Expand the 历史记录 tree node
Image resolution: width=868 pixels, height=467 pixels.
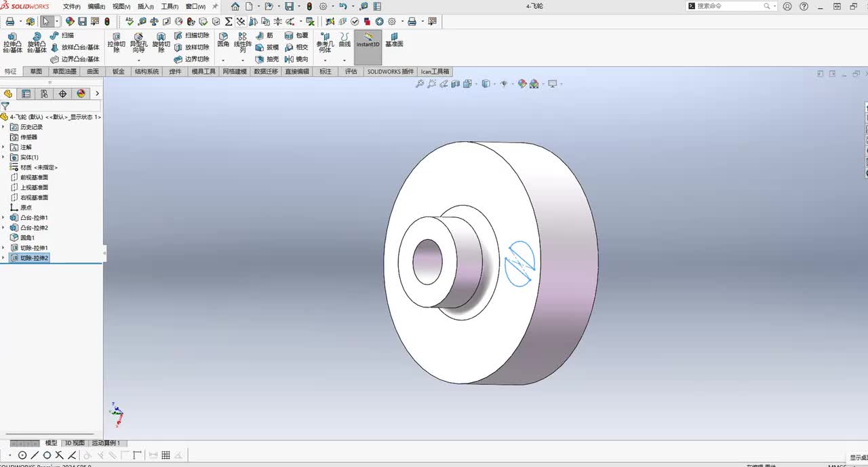[3, 127]
